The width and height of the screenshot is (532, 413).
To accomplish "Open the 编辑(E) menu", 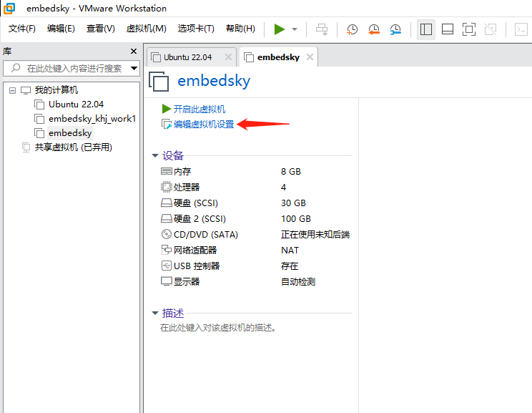I will [61, 29].
